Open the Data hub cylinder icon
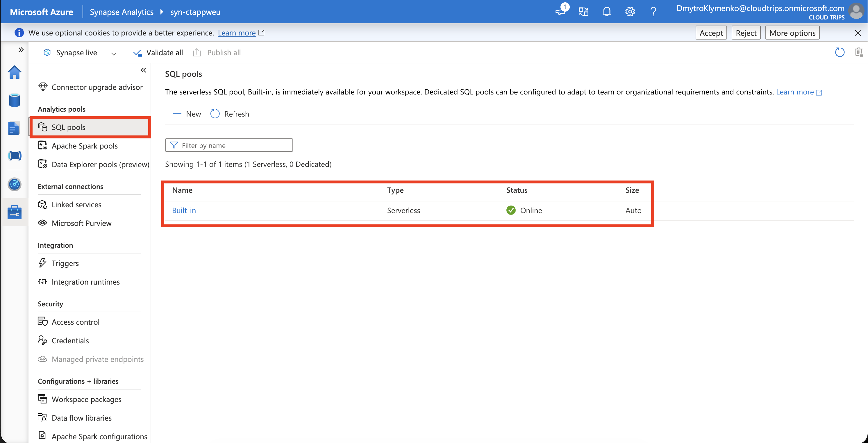 point(15,100)
